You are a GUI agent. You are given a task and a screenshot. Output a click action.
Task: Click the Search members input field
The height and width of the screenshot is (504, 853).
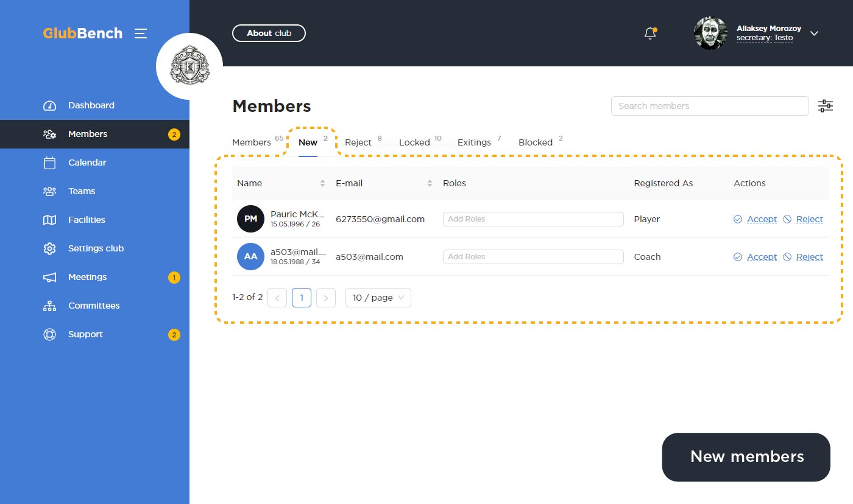click(x=709, y=106)
